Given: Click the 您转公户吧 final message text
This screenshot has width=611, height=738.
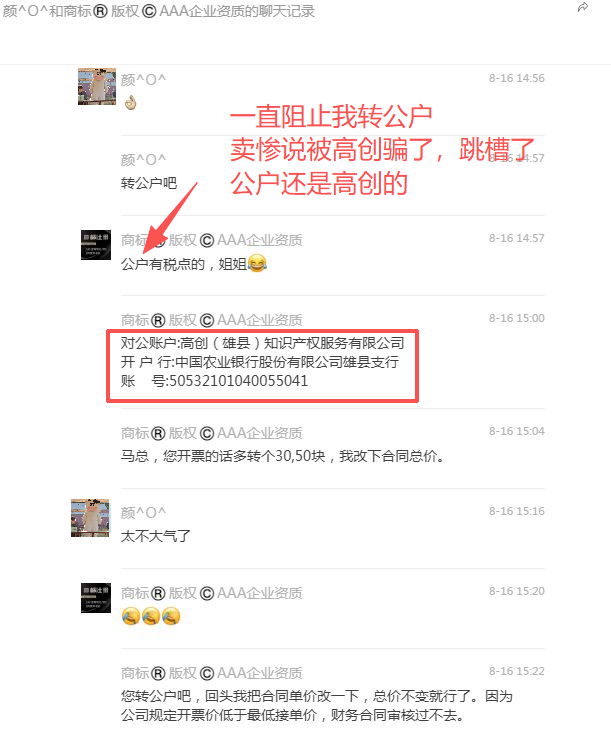Looking at the screenshot, I should [x=317, y=706].
